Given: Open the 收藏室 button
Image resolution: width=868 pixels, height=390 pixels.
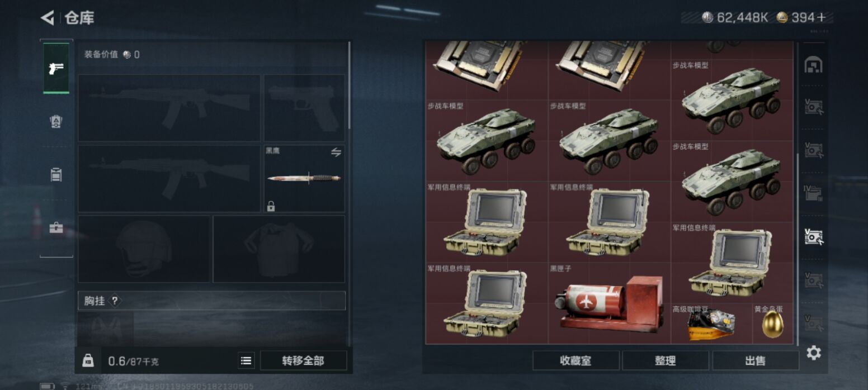Looking at the screenshot, I should point(575,360).
